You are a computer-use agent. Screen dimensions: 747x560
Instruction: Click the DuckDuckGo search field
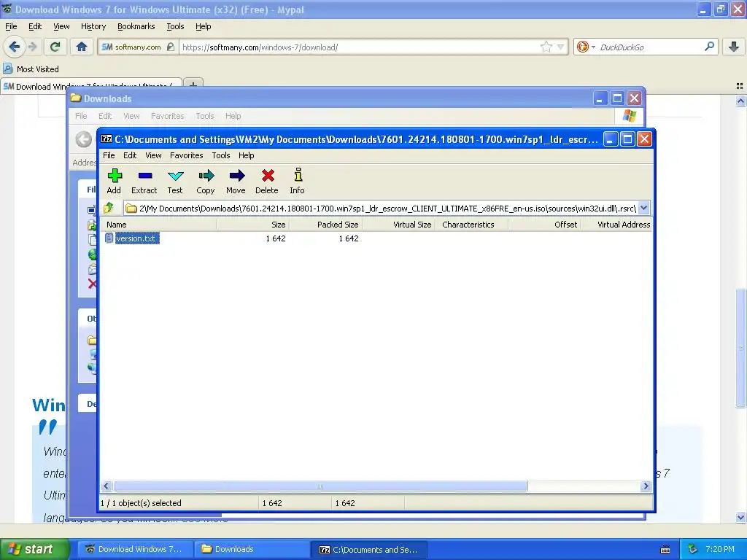click(650, 47)
